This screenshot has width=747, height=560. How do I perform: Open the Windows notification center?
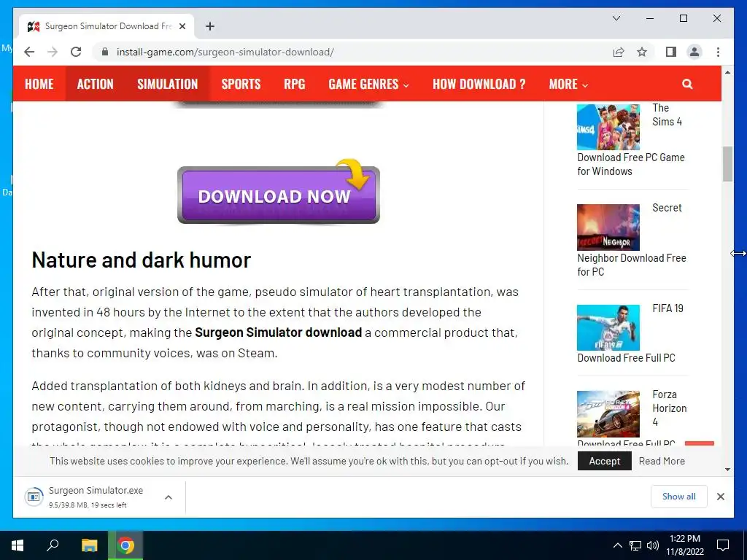click(723, 545)
